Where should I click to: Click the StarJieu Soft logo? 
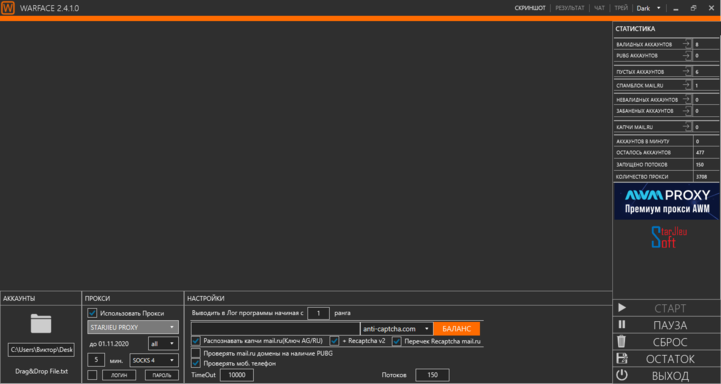[669, 237]
